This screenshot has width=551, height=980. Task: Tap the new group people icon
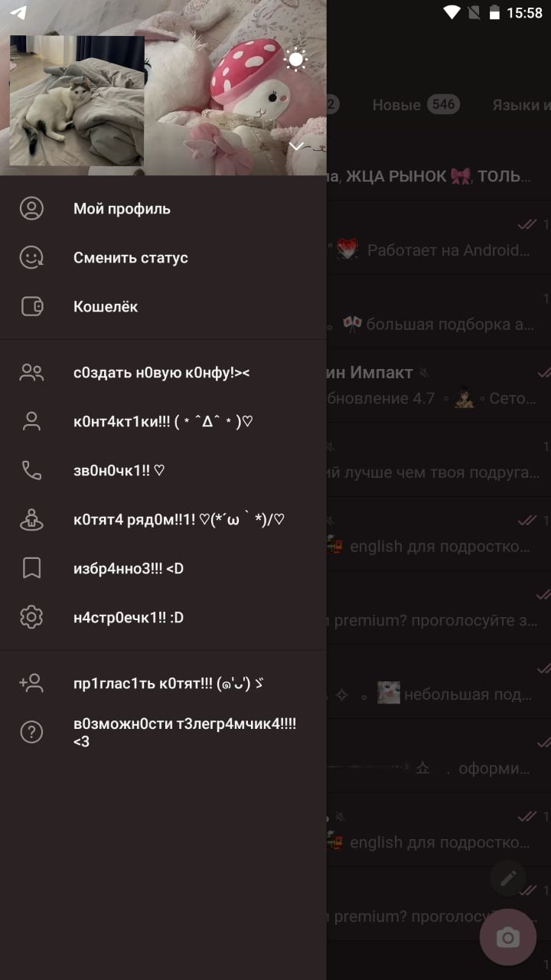31,372
